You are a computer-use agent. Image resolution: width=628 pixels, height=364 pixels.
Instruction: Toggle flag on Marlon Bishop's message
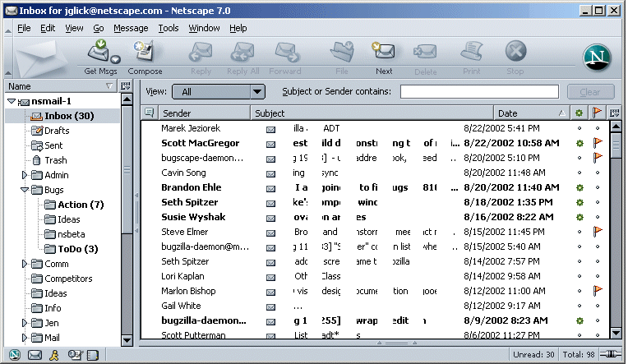coord(598,291)
